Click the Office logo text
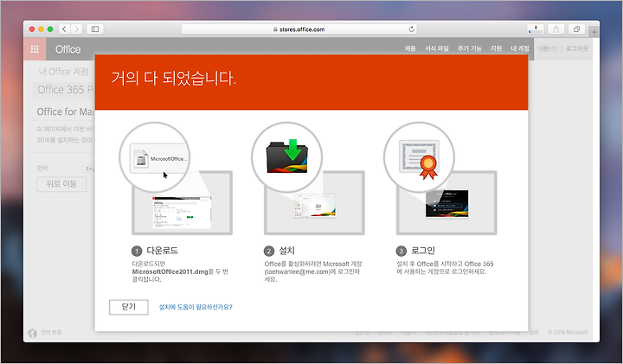This screenshot has height=364, width=623. (68, 49)
